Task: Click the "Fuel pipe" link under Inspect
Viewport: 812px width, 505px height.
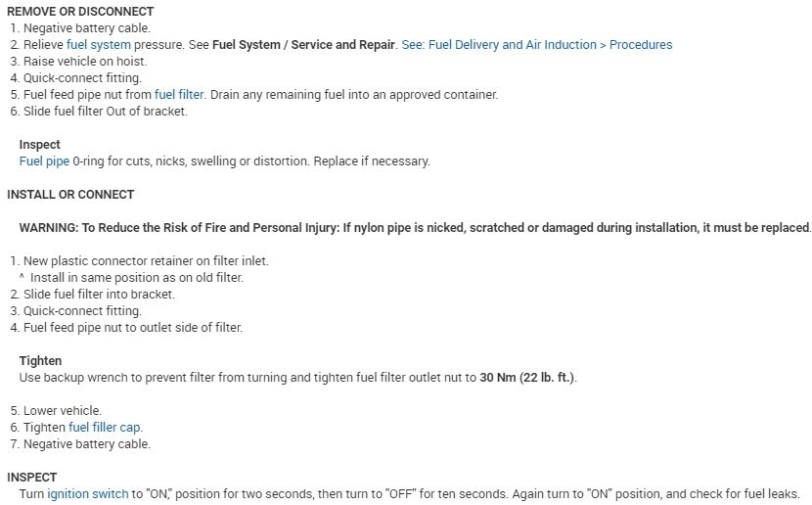Action: click(44, 161)
